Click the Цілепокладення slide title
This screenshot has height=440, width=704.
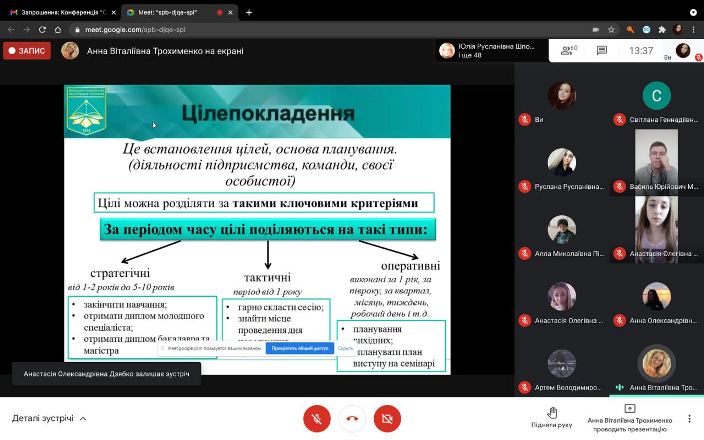(x=268, y=113)
